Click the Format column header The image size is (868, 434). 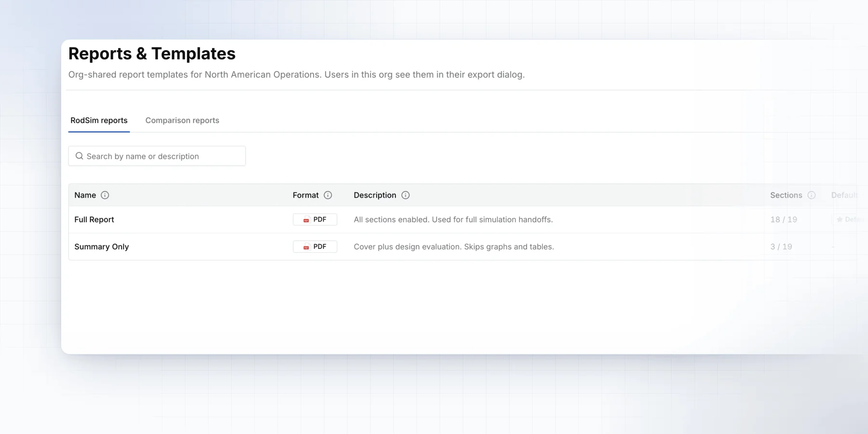[x=306, y=195]
